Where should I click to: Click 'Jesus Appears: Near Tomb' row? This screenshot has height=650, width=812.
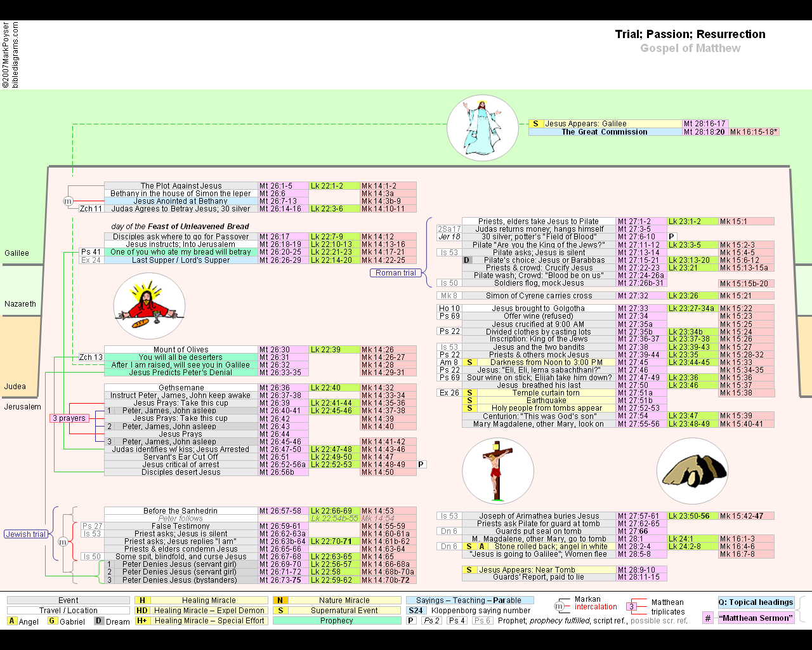539,569
